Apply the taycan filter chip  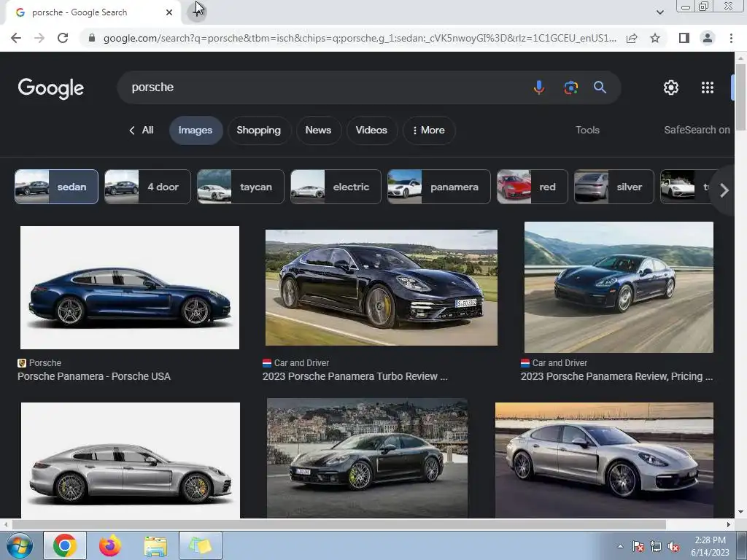click(241, 187)
